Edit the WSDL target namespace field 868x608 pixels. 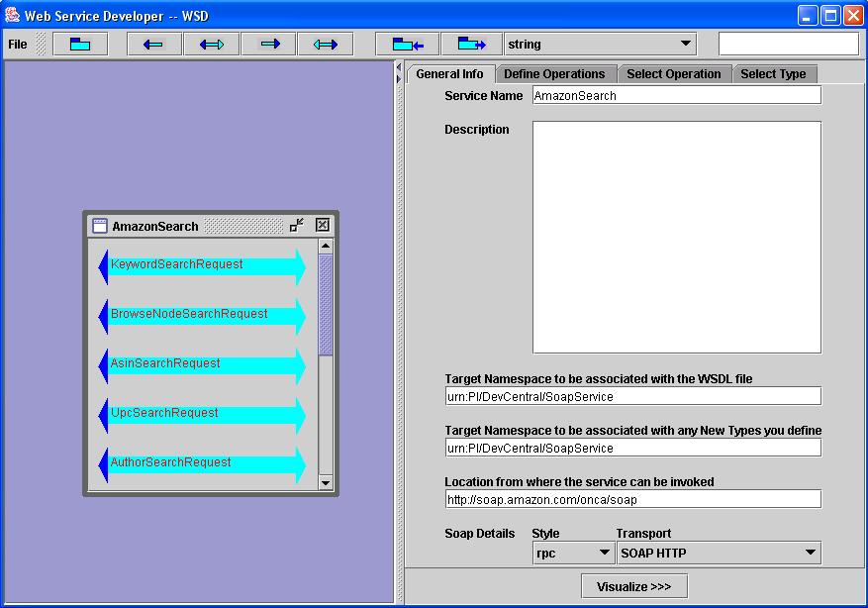633,396
